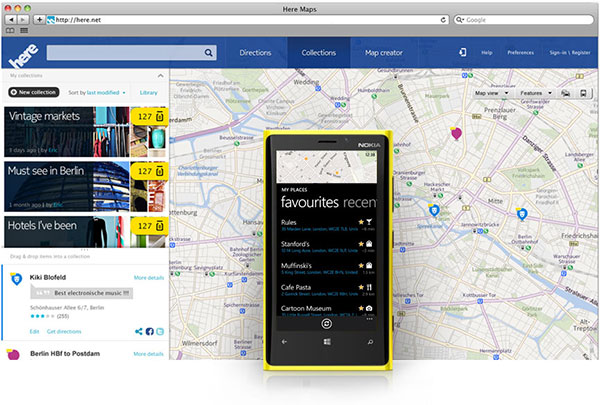This screenshot has height=405, width=600.
Task: Go forward with the browser forward arrow
Action: point(23,20)
